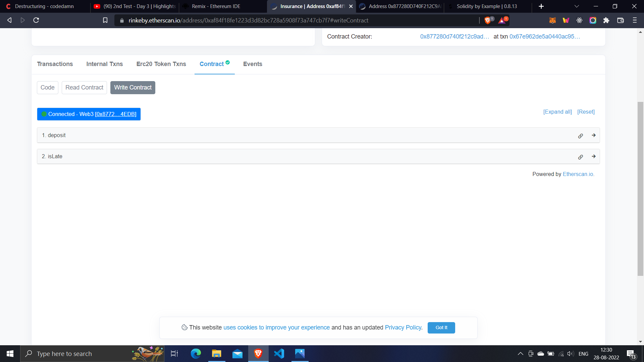
Task: Click the Expand all link
Action: click(x=557, y=112)
